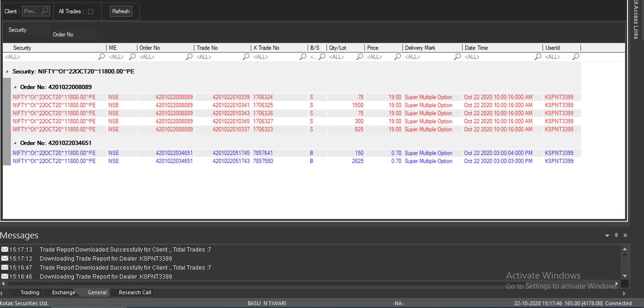Click the envelope icon of the 15:17:13 message
The width and height of the screenshot is (644, 308).
pyautogui.click(x=5, y=250)
